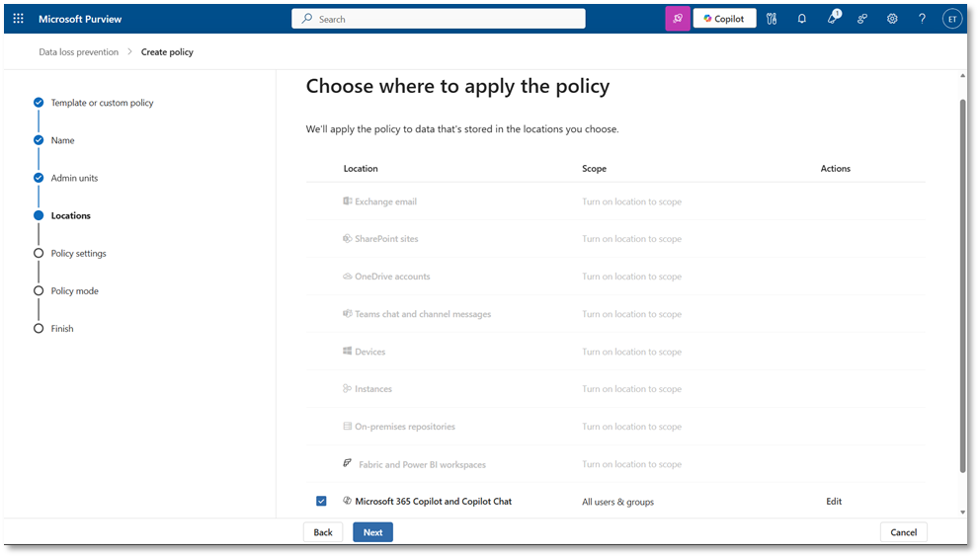This screenshot has width=980, height=558.
Task: Open the settings gear
Action: (x=892, y=19)
